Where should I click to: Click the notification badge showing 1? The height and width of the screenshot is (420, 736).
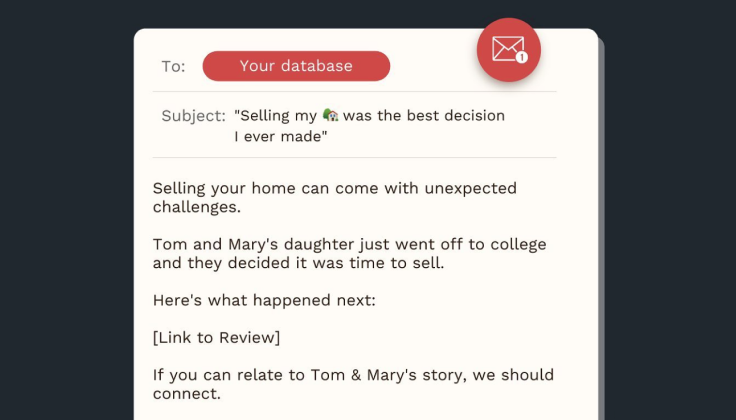coord(521,57)
